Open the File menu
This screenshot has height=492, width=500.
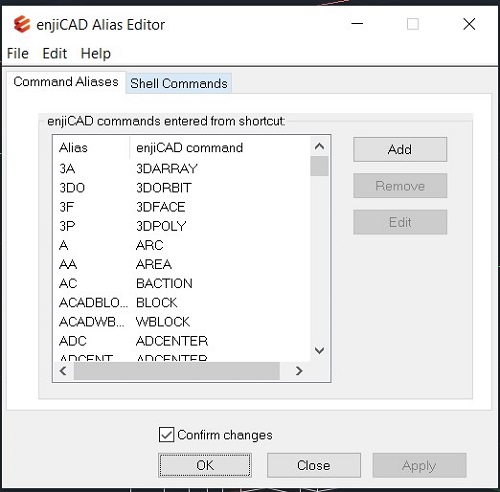[x=18, y=53]
